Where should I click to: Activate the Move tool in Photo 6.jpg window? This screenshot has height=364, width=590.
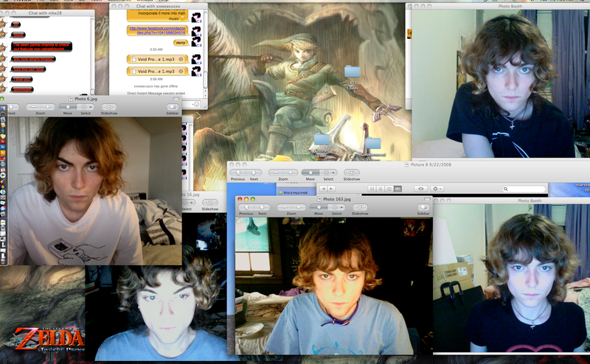[67, 107]
